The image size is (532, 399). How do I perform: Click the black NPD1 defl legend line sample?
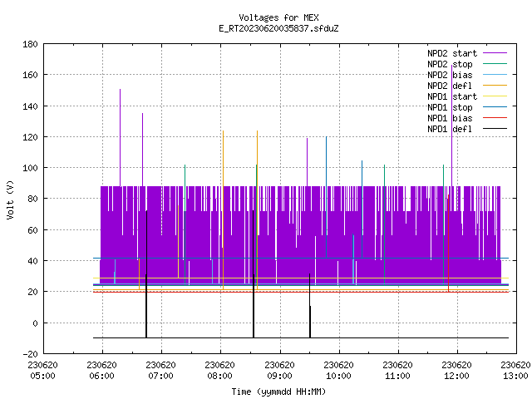tap(495, 129)
